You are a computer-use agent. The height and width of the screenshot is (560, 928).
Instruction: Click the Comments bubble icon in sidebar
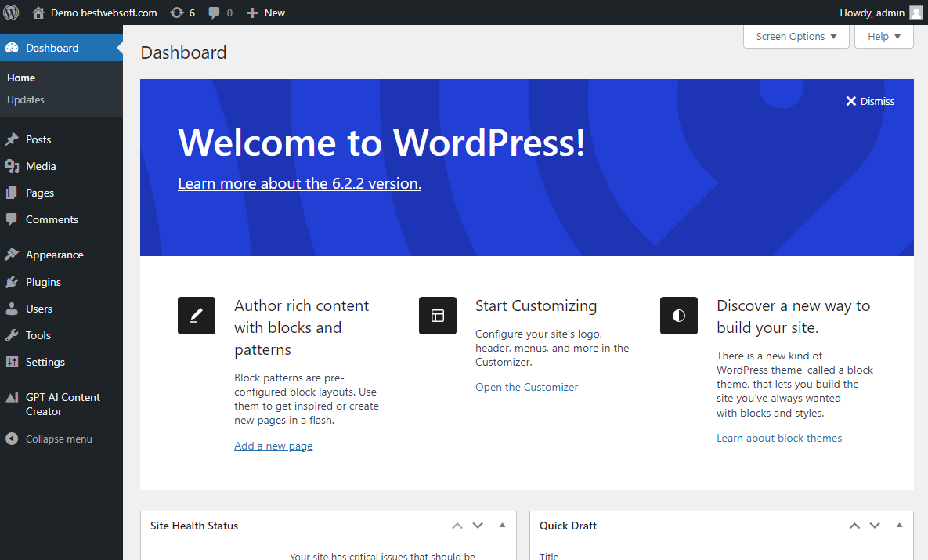(x=12, y=219)
